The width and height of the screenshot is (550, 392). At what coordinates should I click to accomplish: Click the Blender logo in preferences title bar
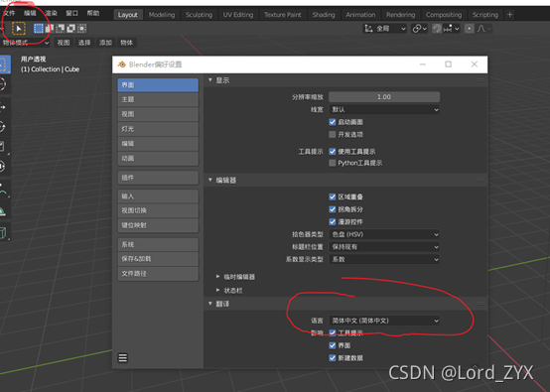122,65
